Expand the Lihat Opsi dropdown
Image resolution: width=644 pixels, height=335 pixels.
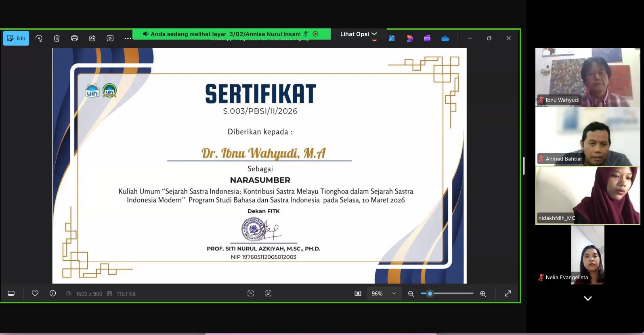click(x=358, y=34)
